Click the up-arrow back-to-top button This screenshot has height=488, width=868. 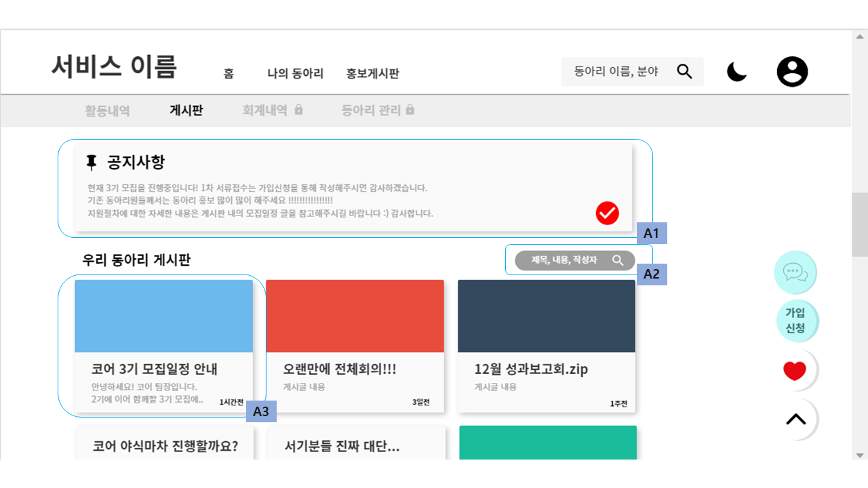(795, 419)
